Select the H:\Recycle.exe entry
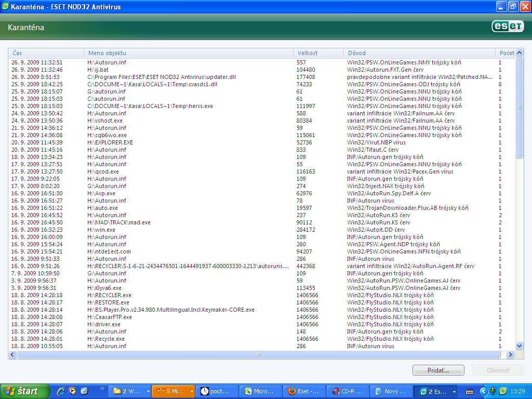Viewport: 532px width, 399px height. coord(262,339)
